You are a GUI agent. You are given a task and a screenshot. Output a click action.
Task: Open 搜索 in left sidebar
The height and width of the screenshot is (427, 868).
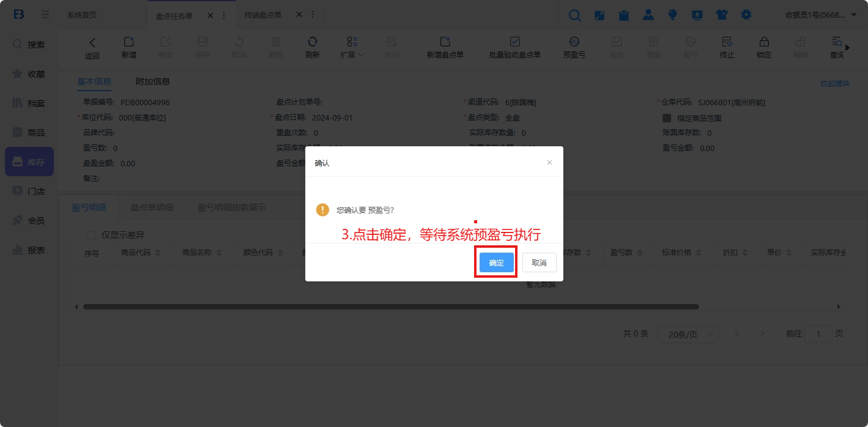point(29,45)
